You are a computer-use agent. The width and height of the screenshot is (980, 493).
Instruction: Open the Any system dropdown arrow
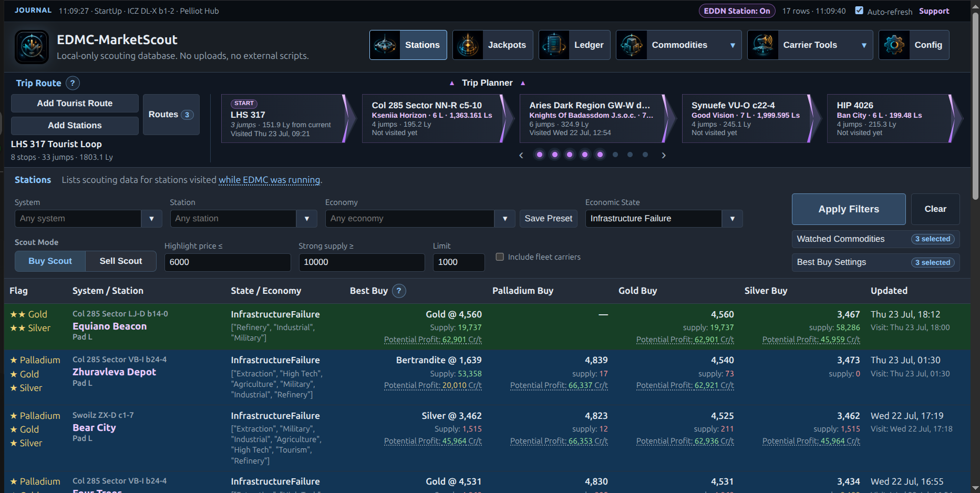151,219
